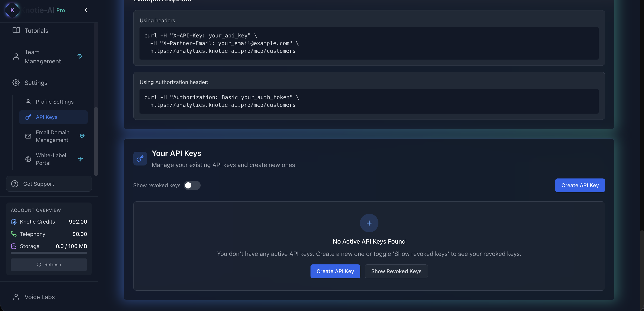
Task: Click the Knotie-AI K logo icon
Action: (x=12, y=10)
